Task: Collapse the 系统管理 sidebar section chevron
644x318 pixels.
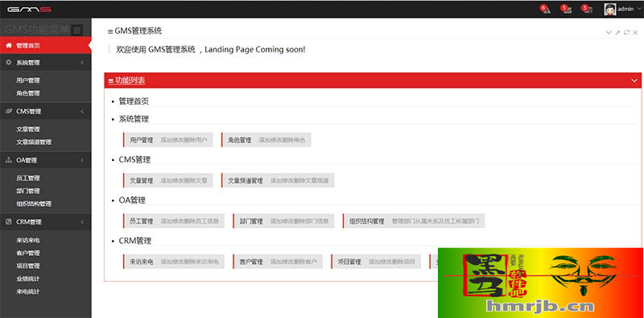Action: coord(82,63)
